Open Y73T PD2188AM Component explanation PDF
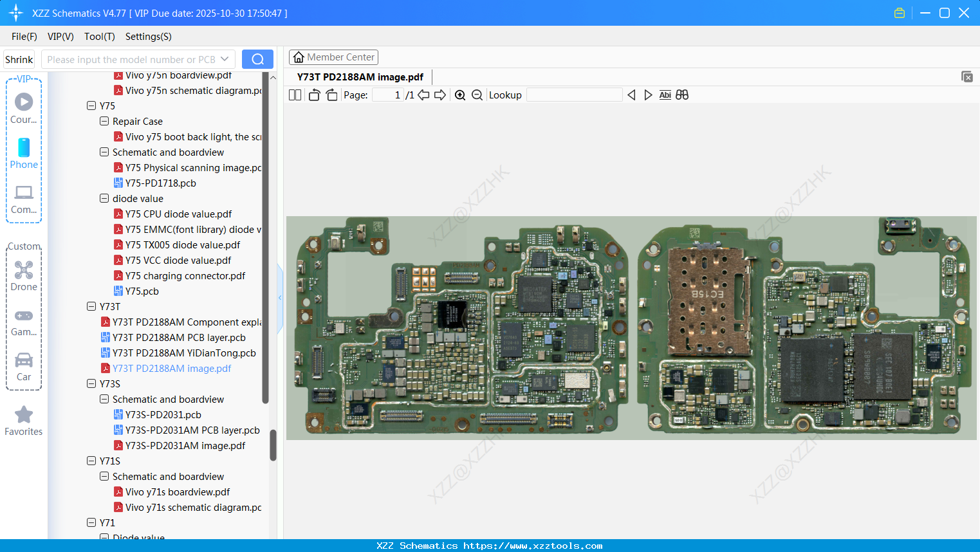This screenshot has width=980, height=552. click(x=181, y=322)
